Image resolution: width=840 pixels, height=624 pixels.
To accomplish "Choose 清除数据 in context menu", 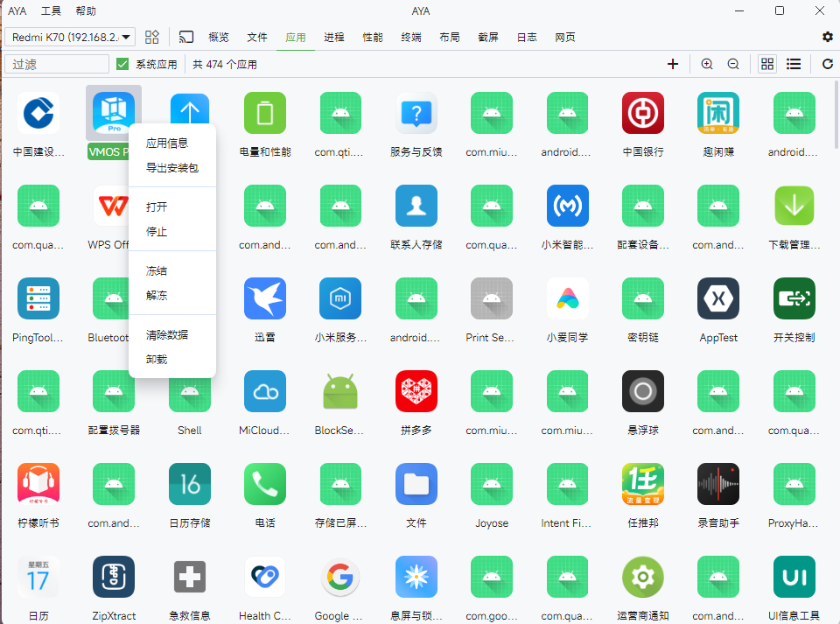I will pyautogui.click(x=172, y=334).
